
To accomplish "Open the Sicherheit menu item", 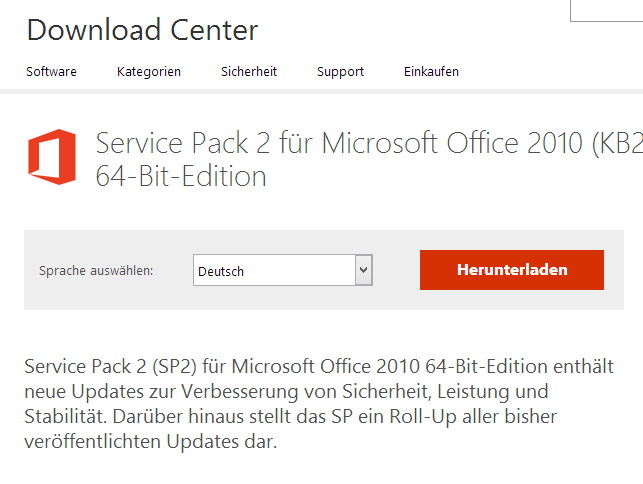I will click(x=249, y=72).
